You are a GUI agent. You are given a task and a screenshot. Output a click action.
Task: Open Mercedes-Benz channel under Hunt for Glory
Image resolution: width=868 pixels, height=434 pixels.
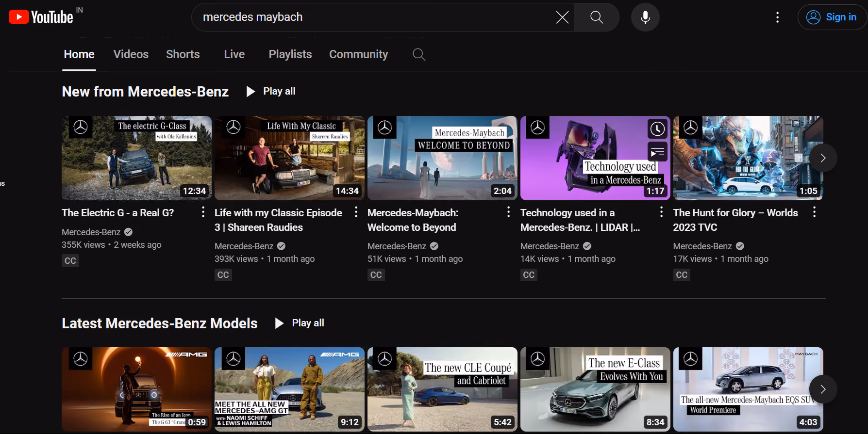point(702,246)
